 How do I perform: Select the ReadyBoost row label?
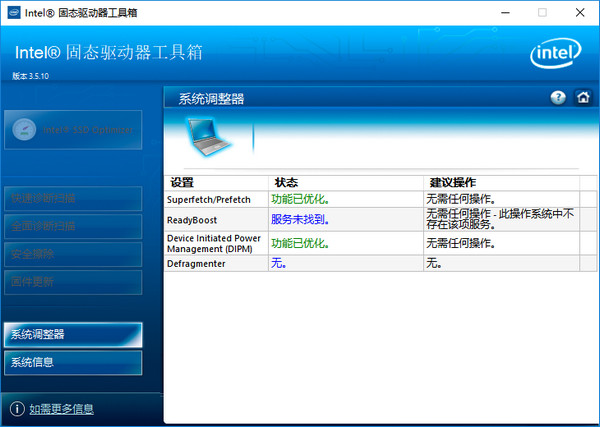[192, 220]
